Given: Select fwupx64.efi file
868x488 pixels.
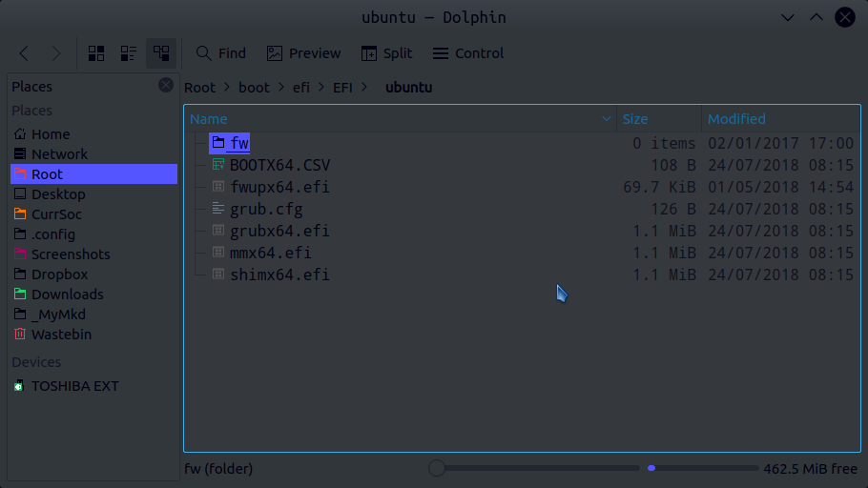Looking at the screenshot, I should pyautogui.click(x=279, y=187).
